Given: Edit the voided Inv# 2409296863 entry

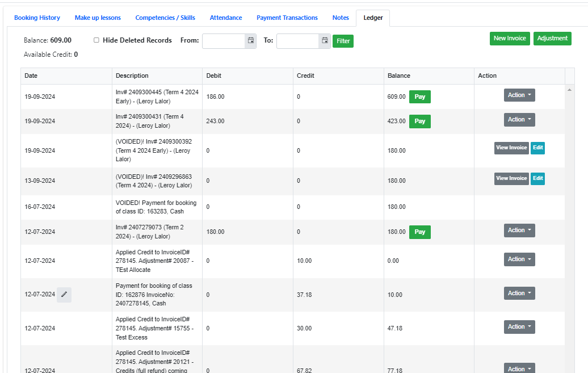Looking at the screenshot, I should 537,179.
